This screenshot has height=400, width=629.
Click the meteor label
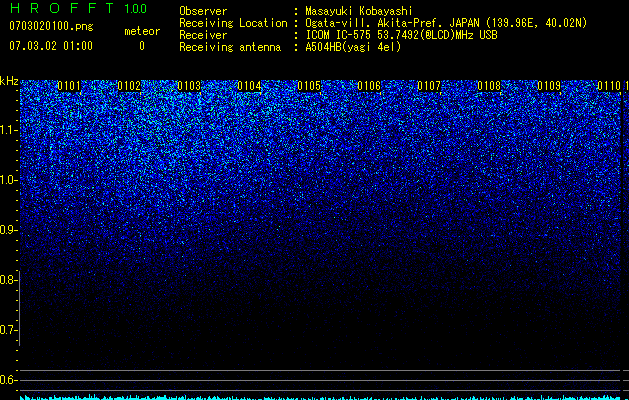142,31
